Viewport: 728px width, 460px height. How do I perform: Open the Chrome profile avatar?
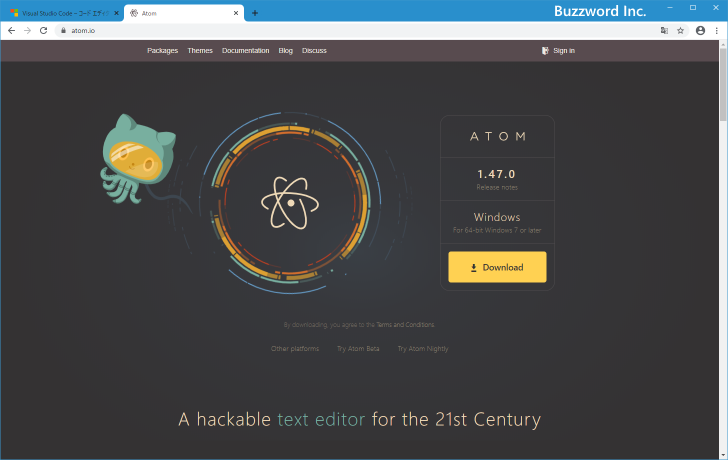(701, 31)
